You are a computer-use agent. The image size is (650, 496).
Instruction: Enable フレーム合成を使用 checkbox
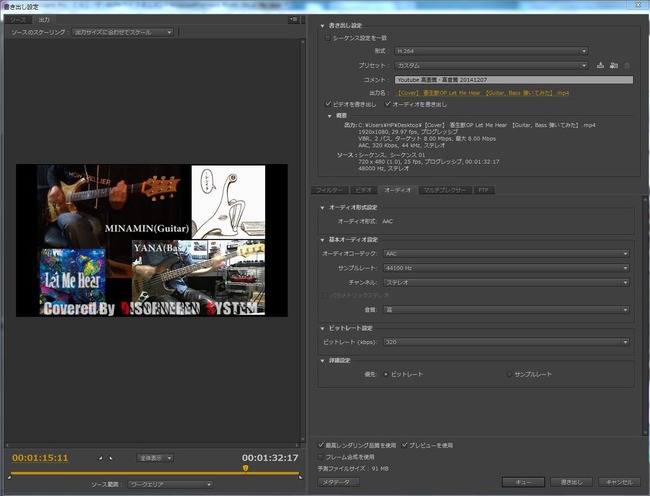(320, 457)
